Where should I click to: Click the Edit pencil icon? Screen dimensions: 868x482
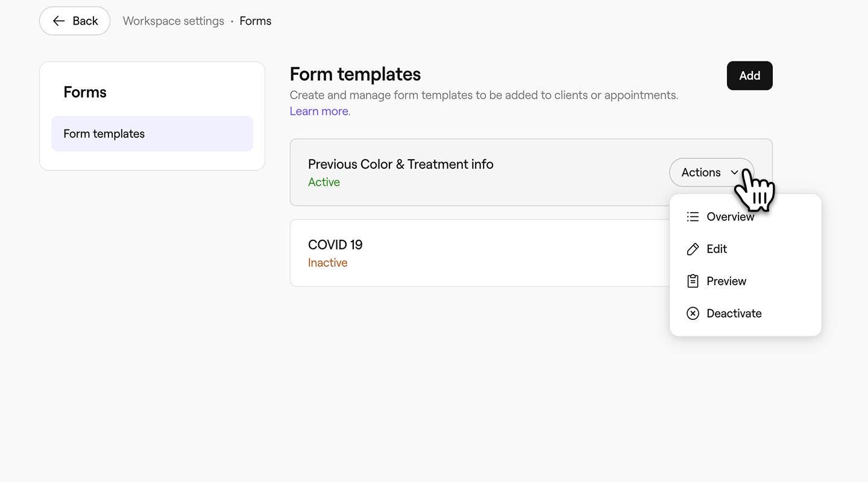tap(693, 249)
